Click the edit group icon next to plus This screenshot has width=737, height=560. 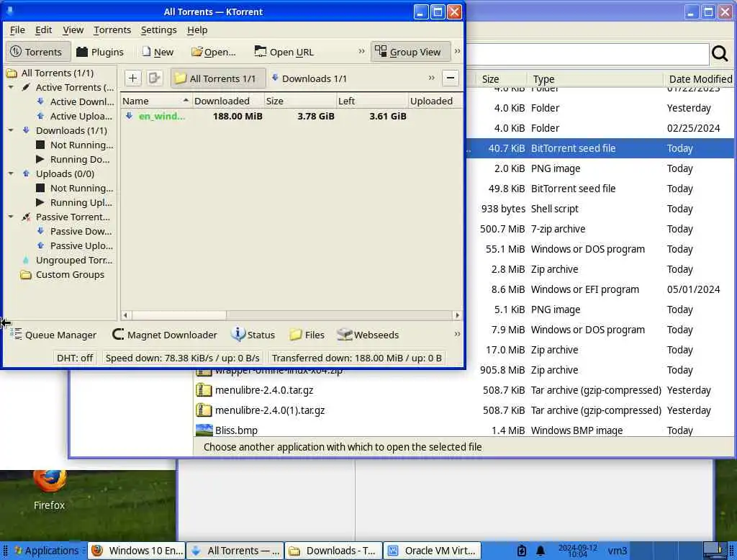pyautogui.click(x=154, y=78)
